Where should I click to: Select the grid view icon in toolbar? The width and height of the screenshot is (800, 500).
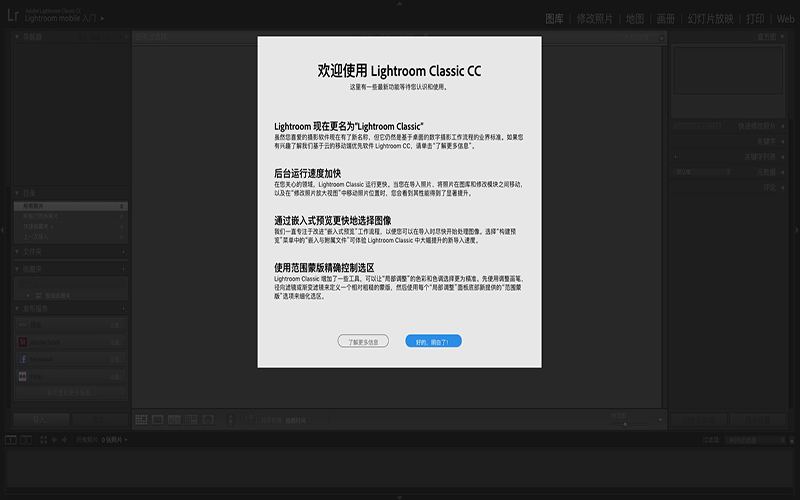[141, 420]
